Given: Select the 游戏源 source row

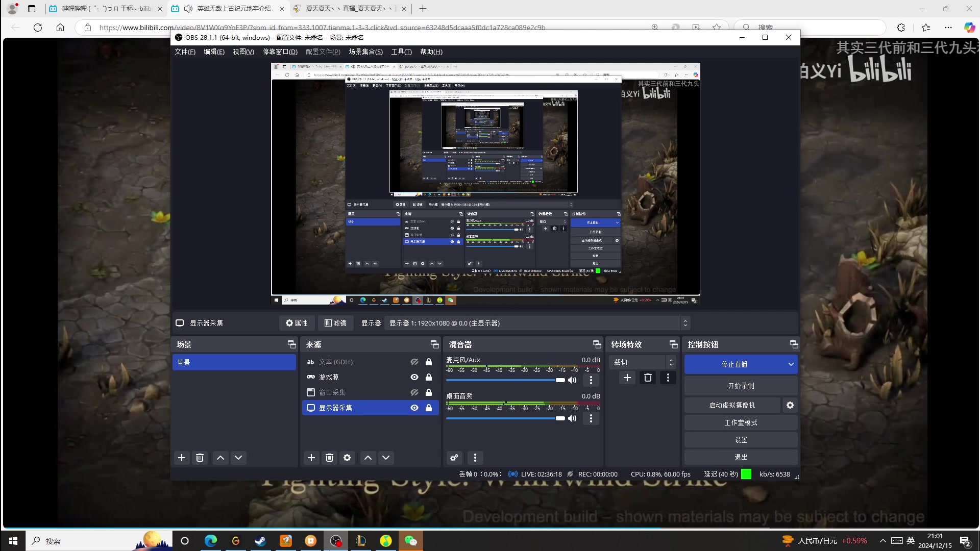Looking at the screenshot, I should pos(371,377).
